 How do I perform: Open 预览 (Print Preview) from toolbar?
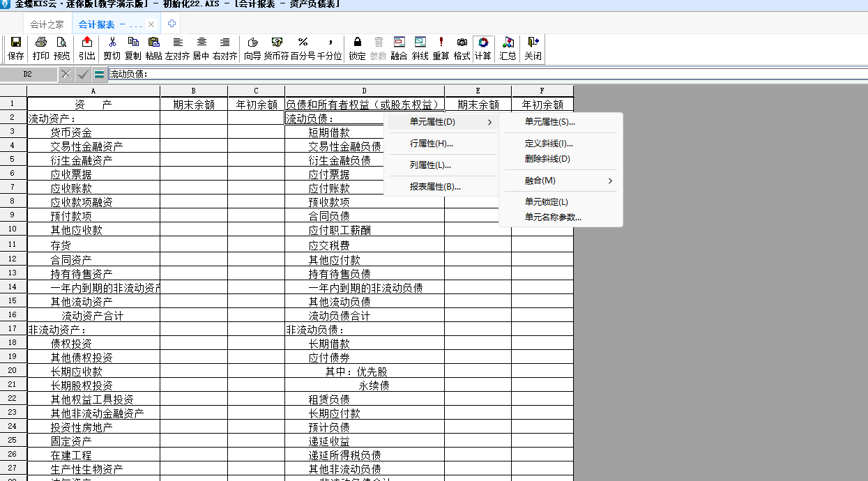pos(62,48)
